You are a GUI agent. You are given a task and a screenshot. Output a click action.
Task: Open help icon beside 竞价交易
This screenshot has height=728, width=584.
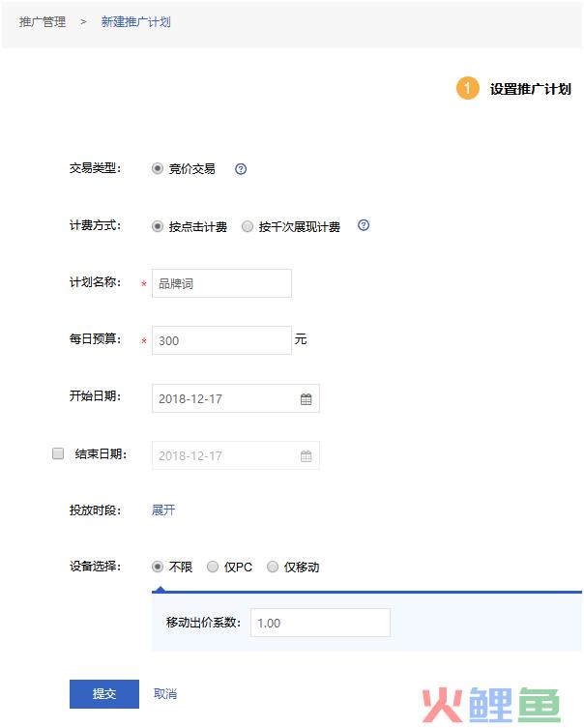point(241,169)
